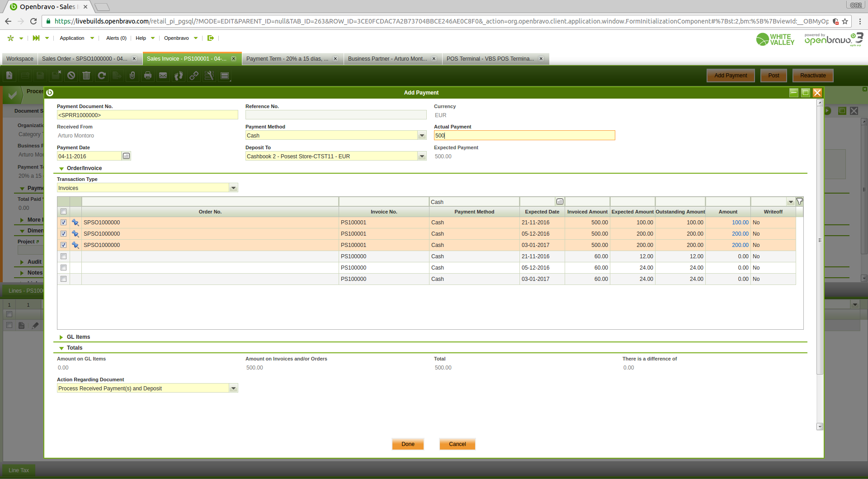Click the grid filter funnel icon
The height and width of the screenshot is (479, 868).
tap(799, 202)
